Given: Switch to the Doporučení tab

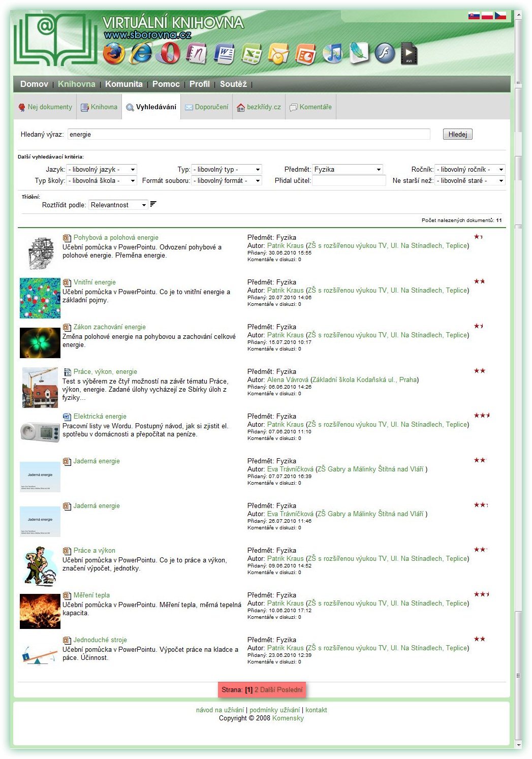Looking at the screenshot, I should pyautogui.click(x=206, y=107).
